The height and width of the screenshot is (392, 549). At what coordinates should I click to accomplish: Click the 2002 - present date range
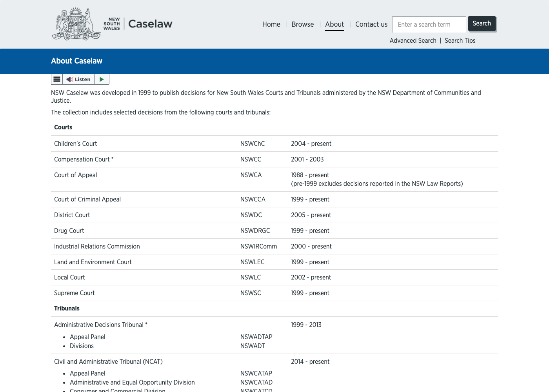(311, 278)
